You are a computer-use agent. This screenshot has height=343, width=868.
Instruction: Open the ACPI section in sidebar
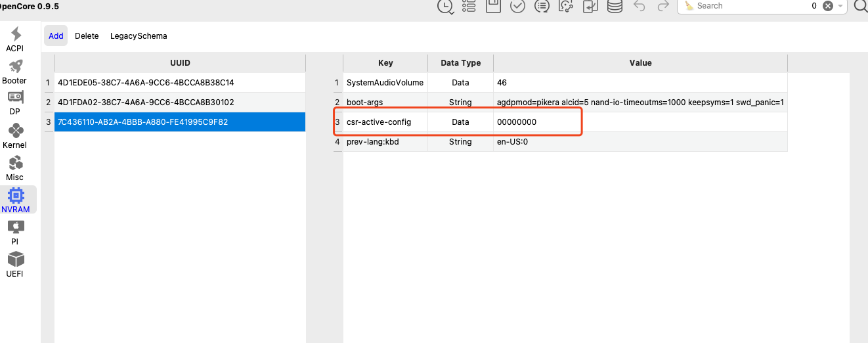pos(16,39)
